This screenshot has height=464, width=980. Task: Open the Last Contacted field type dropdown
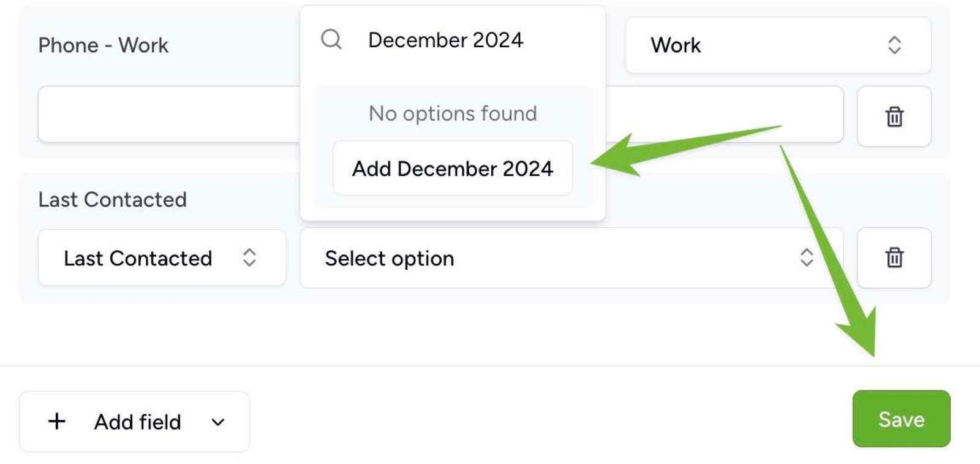tap(161, 258)
